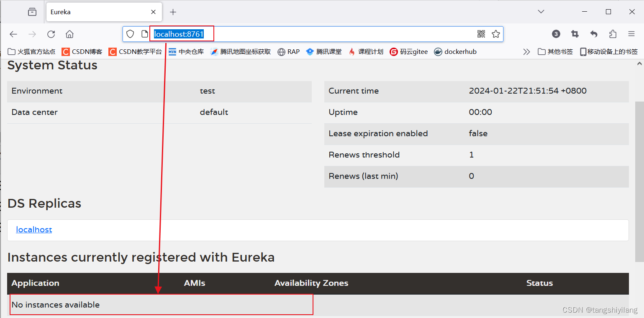Show site information page icon
The image size is (644, 318).
point(144,34)
